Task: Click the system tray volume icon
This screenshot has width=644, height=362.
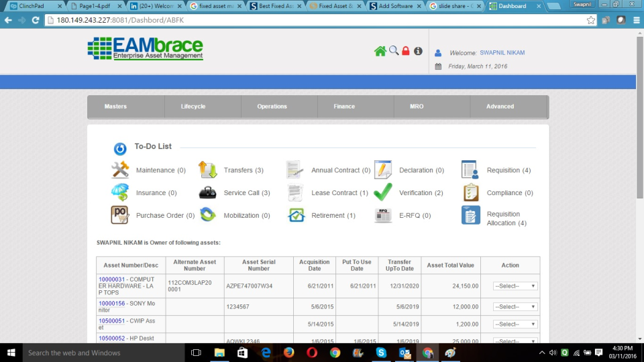Action: pyautogui.click(x=553, y=353)
